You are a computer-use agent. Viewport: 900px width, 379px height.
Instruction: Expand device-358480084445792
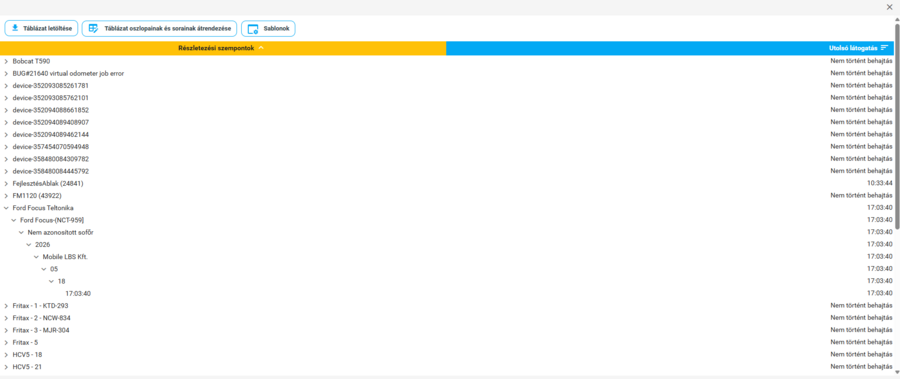click(x=6, y=171)
